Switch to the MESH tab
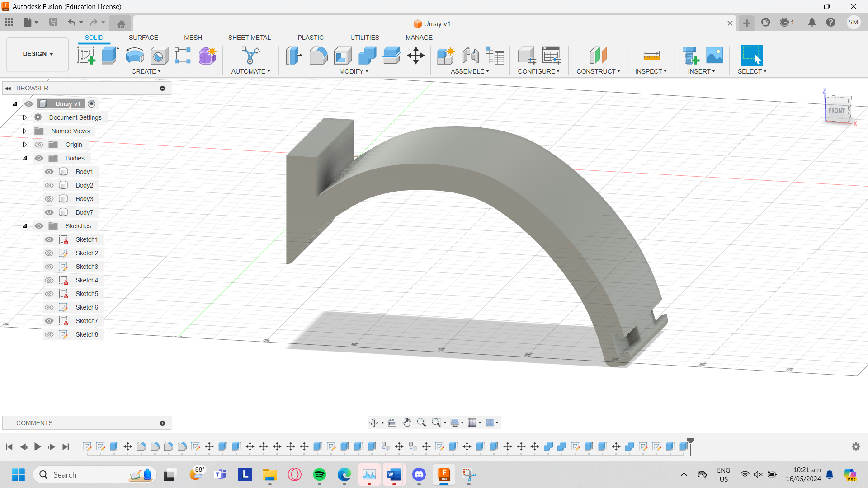Screen dimensions: 868x488 point(193,38)
